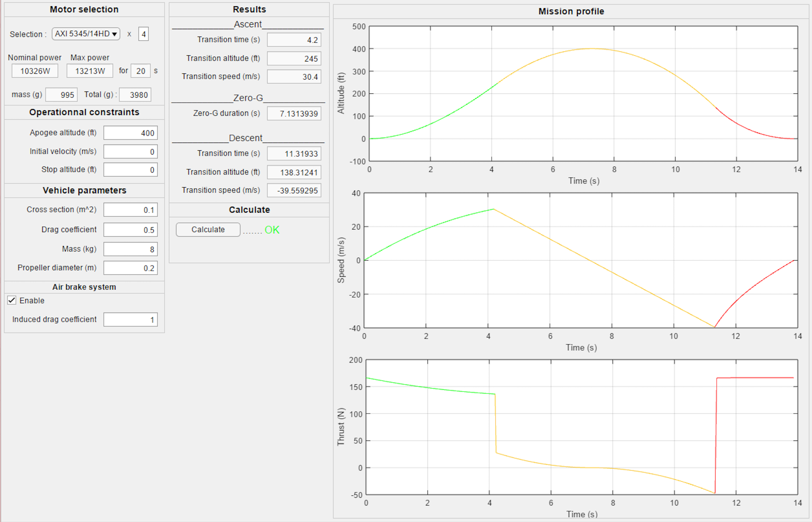Viewport: 812px width, 522px height.
Task: Toggle the air brake Enable checkbox
Action: [12, 301]
